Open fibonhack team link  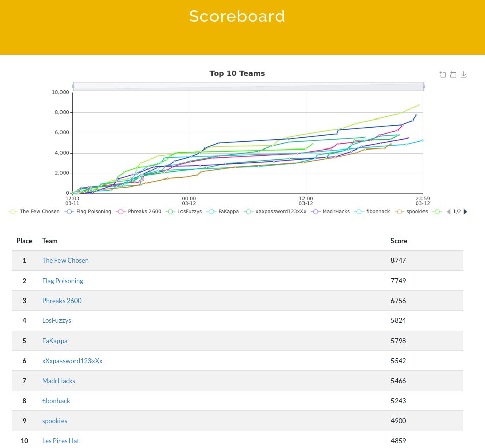coord(56,401)
